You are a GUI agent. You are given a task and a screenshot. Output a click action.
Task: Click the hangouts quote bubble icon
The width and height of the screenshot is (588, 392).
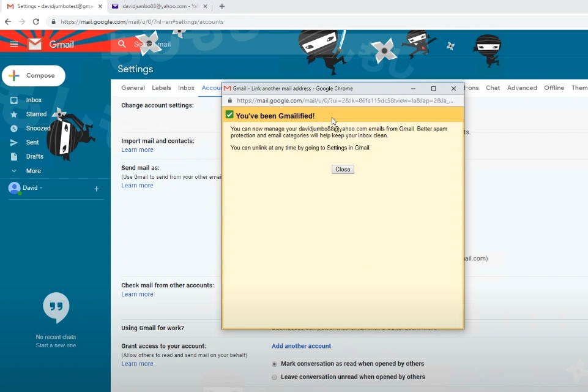pos(56,307)
